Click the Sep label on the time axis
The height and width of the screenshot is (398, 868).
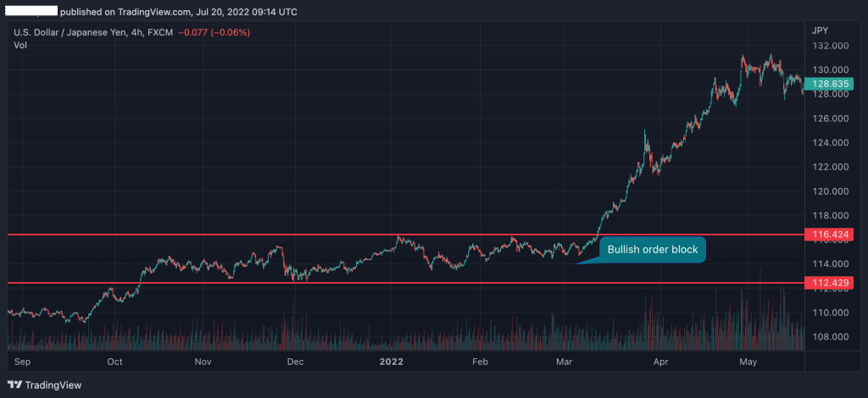(x=21, y=362)
